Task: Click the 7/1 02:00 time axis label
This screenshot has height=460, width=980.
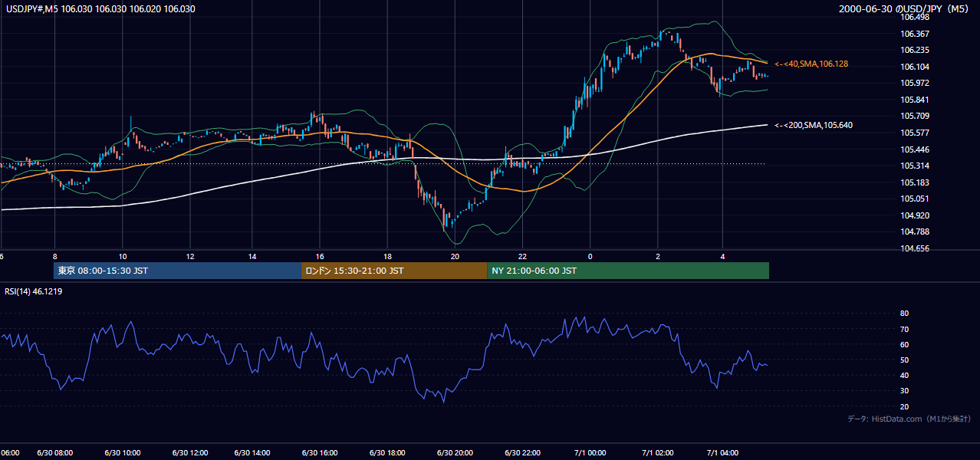Action: point(657,453)
